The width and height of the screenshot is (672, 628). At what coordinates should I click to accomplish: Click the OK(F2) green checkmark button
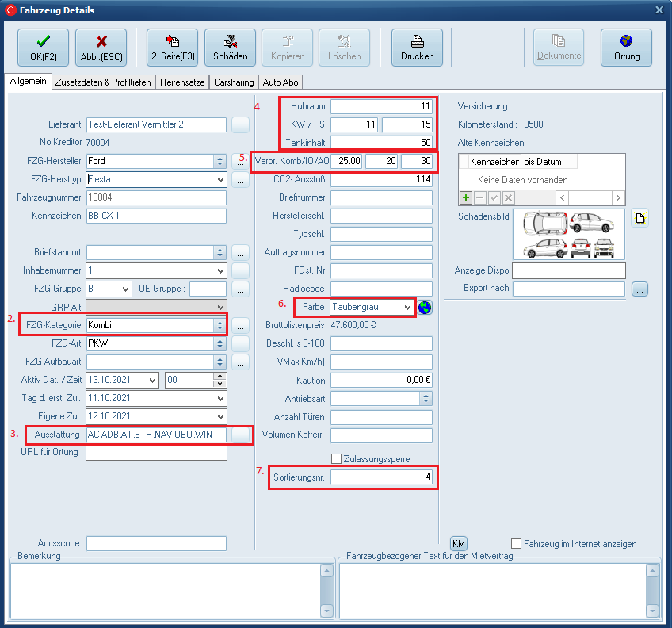tap(43, 48)
